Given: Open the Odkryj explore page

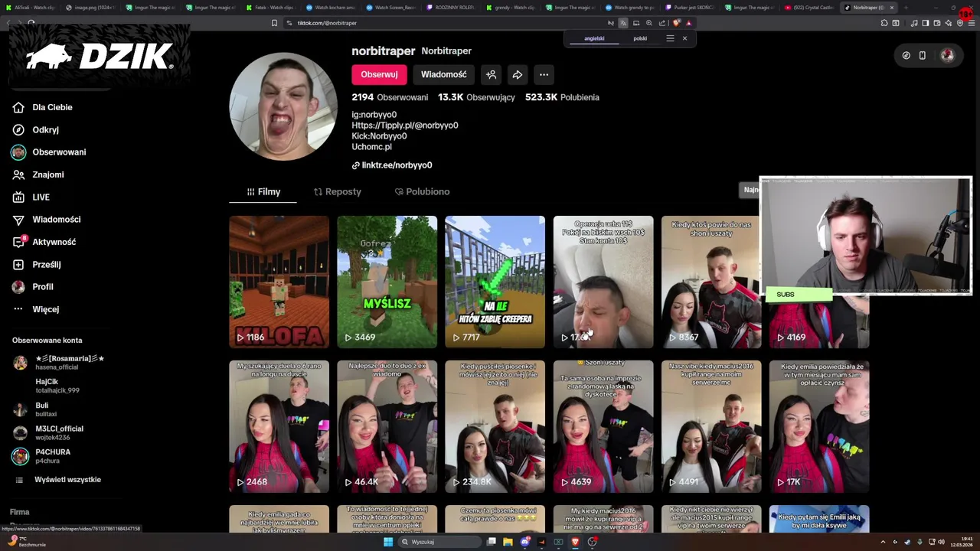Looking at the screenshot, I should pyautogui.click(x=36, y=130).
